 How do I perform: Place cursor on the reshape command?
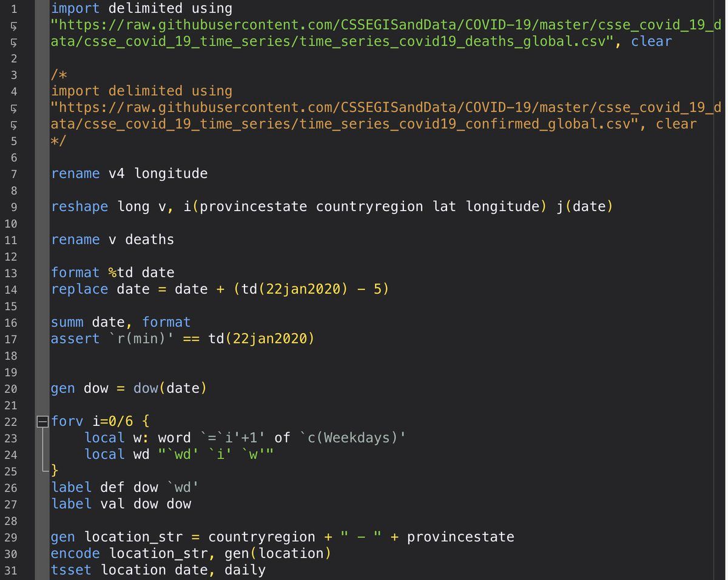point(79,207)
